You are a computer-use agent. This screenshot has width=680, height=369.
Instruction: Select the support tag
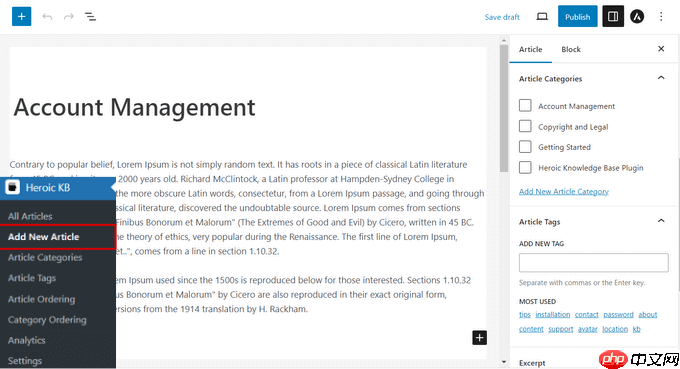[561, 329]
